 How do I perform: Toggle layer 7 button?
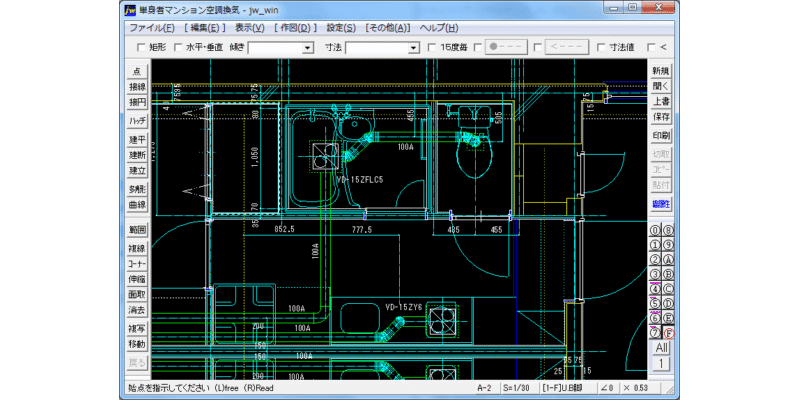point(655,333)
